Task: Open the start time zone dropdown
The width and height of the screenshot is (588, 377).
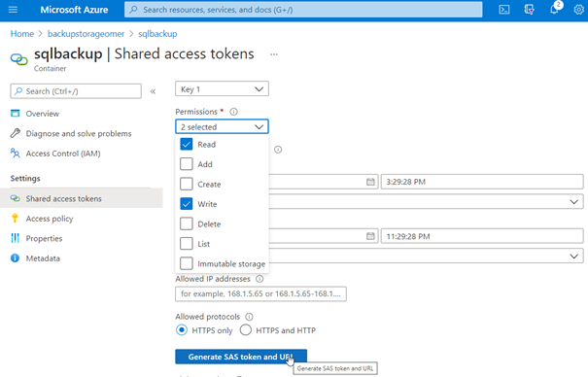Action: point(426,201)
